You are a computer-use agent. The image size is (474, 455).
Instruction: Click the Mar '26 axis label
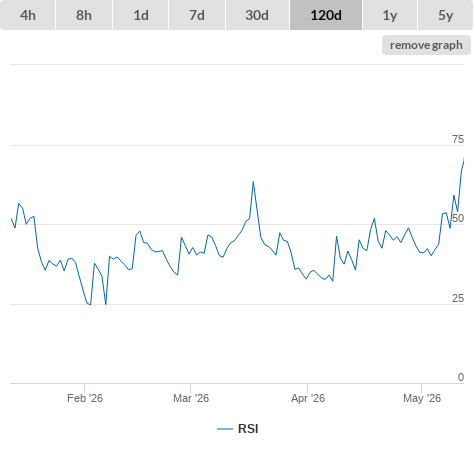coord(191,398)
